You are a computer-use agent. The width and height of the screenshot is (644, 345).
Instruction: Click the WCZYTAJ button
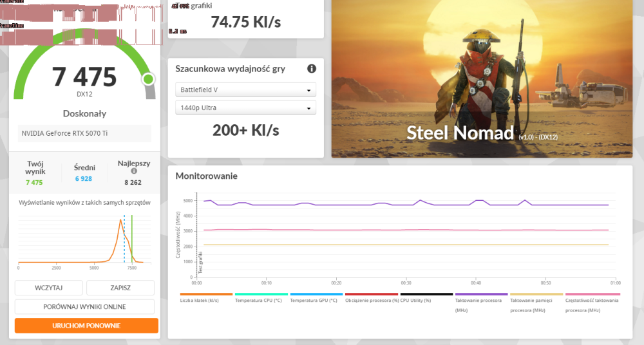(49, 288)
